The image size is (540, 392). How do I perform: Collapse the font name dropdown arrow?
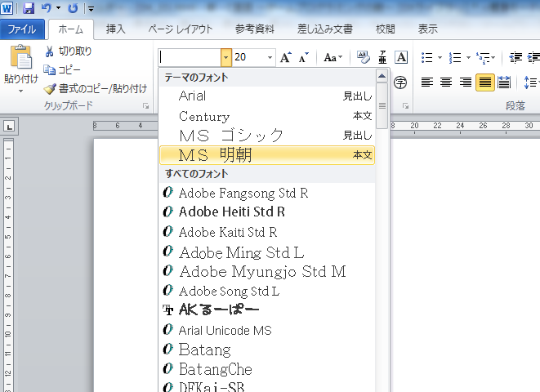pyautogui.click(x=225, y=57)
